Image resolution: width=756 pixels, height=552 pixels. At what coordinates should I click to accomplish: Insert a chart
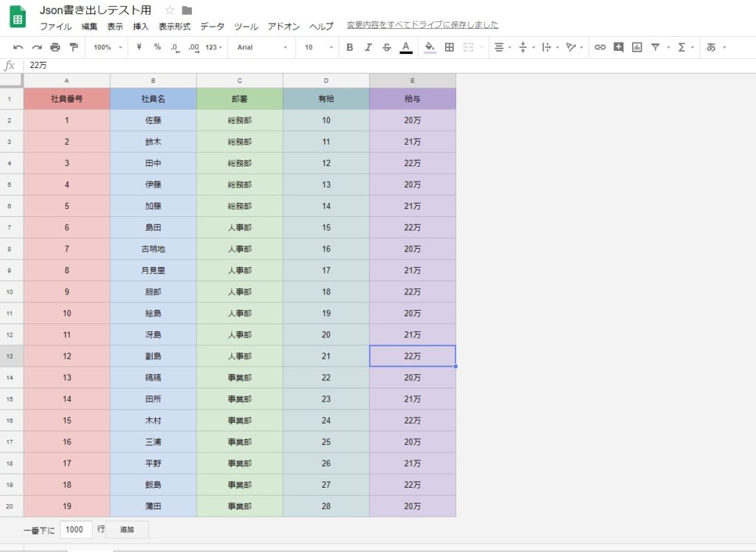[x=637, y=47]
